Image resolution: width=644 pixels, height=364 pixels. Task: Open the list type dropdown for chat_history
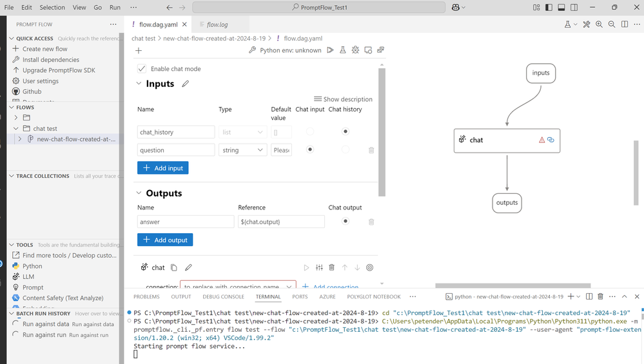coord(243,132)
